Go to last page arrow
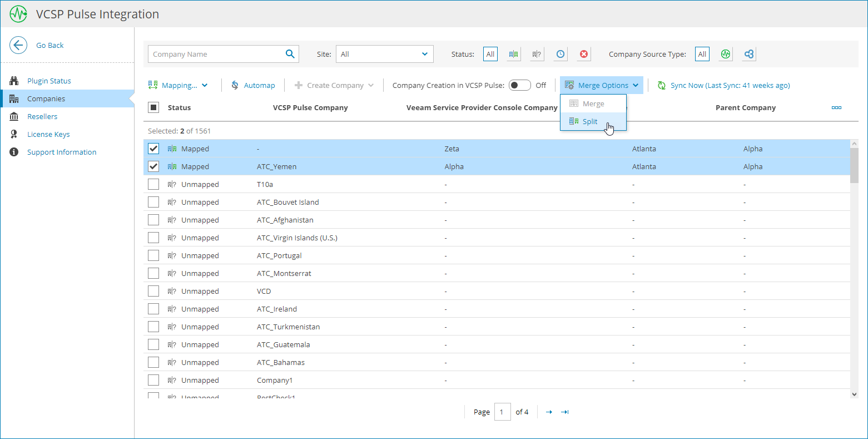 (565, 412)
